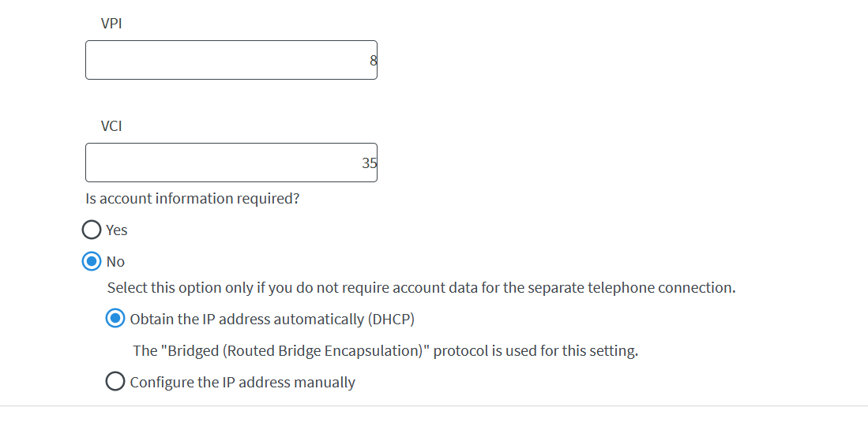Screen dimensions: 868x430
Task: Click the 'No' option label text
Action: click(x=115, y=261)
